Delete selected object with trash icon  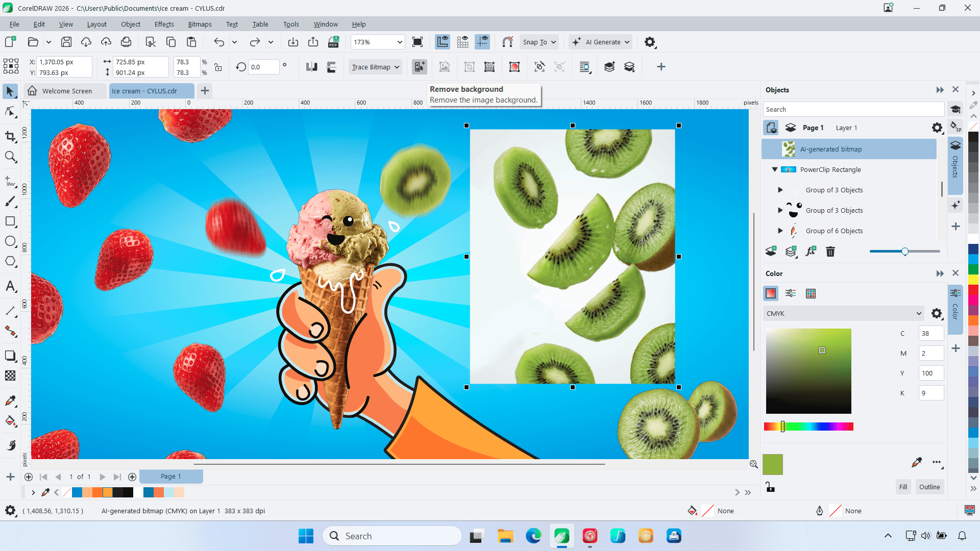click(830, 252)
